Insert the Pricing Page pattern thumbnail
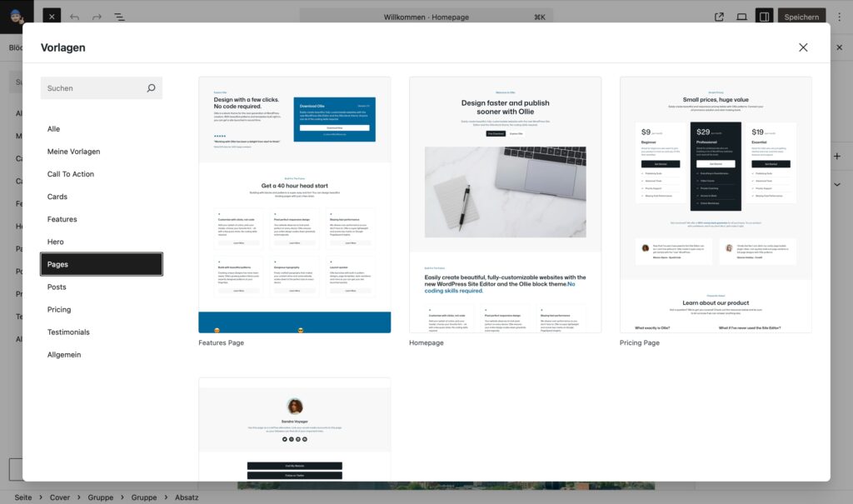This screenshot has width=853, height=504. click(716, 205)
